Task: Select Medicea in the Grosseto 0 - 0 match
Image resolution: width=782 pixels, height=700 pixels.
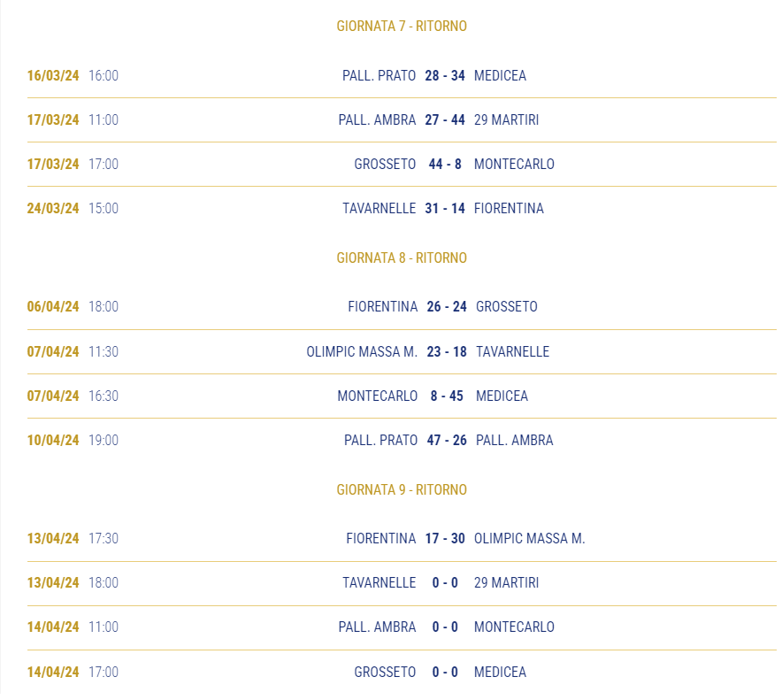Action: [500, 672]
